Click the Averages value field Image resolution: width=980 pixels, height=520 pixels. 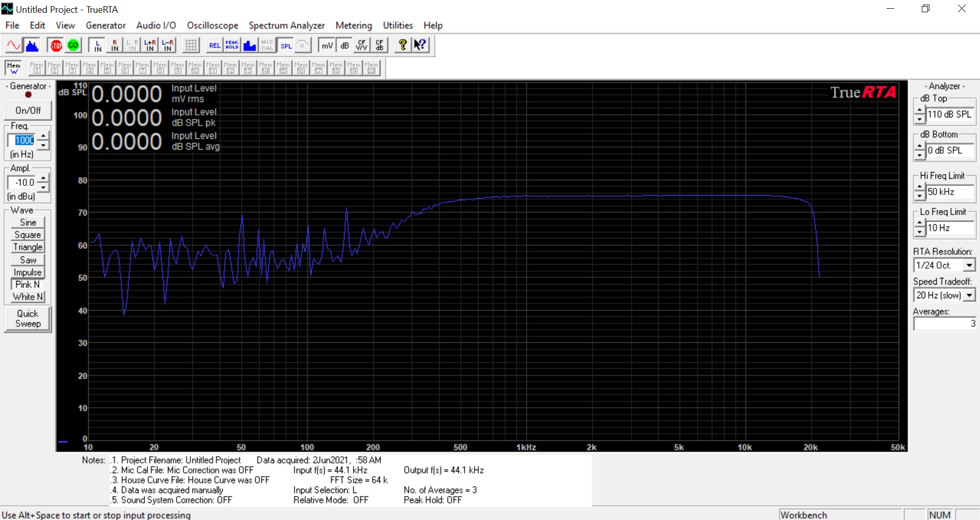(x=945, y=323)
